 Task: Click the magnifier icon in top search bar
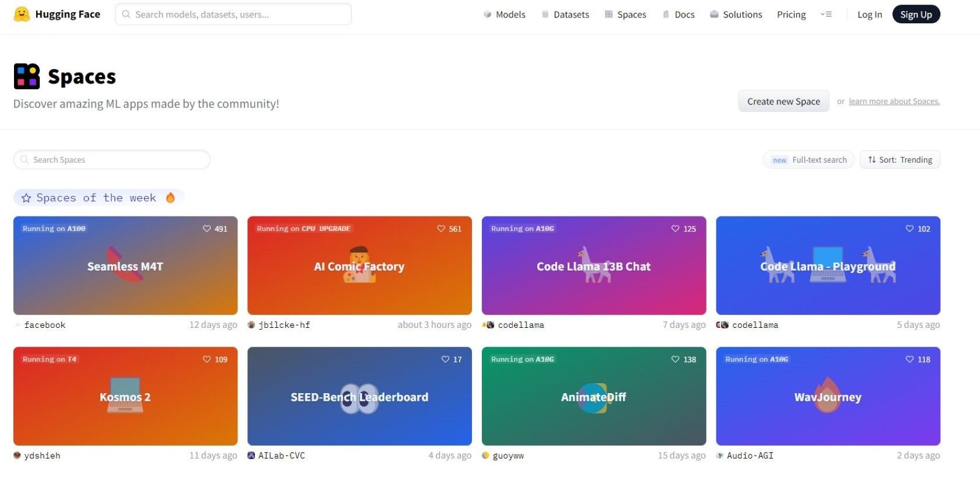click(126, 14)
